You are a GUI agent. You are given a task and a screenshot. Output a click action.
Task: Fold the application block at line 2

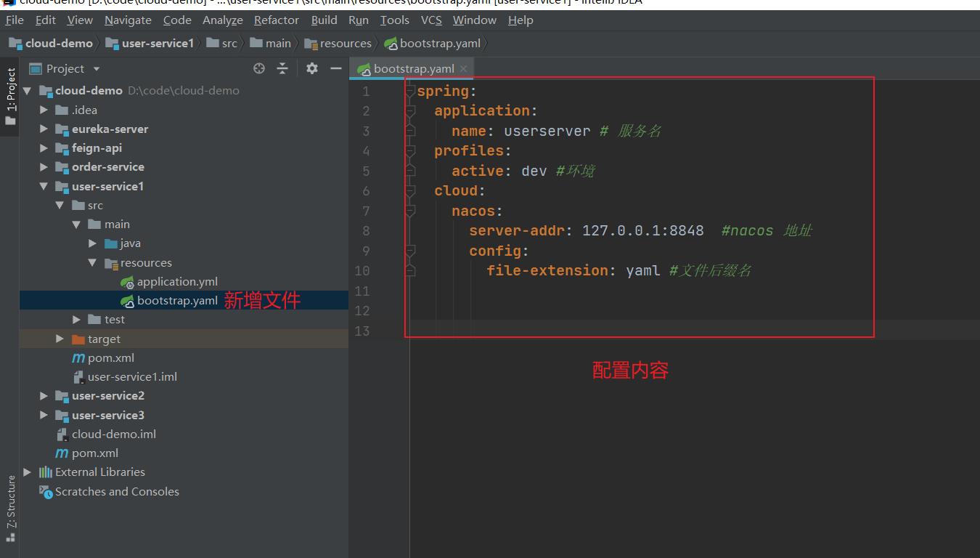click(x=410, y=111)
